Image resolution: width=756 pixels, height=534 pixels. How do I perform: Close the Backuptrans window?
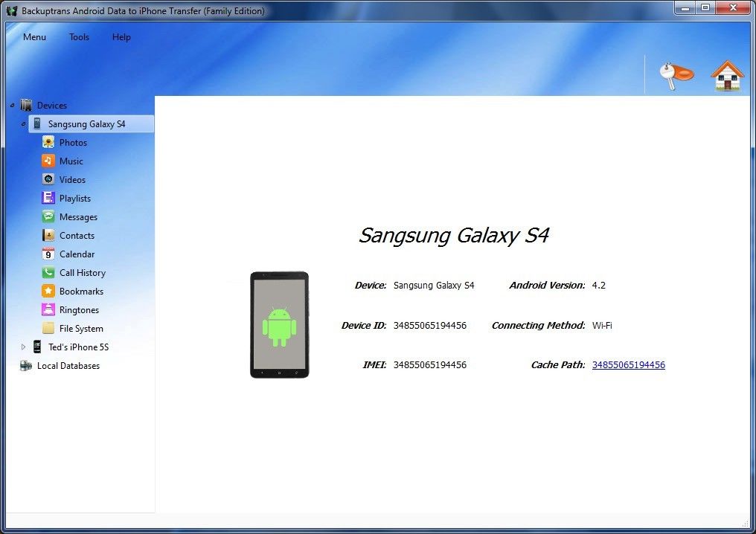click(734, 8)
